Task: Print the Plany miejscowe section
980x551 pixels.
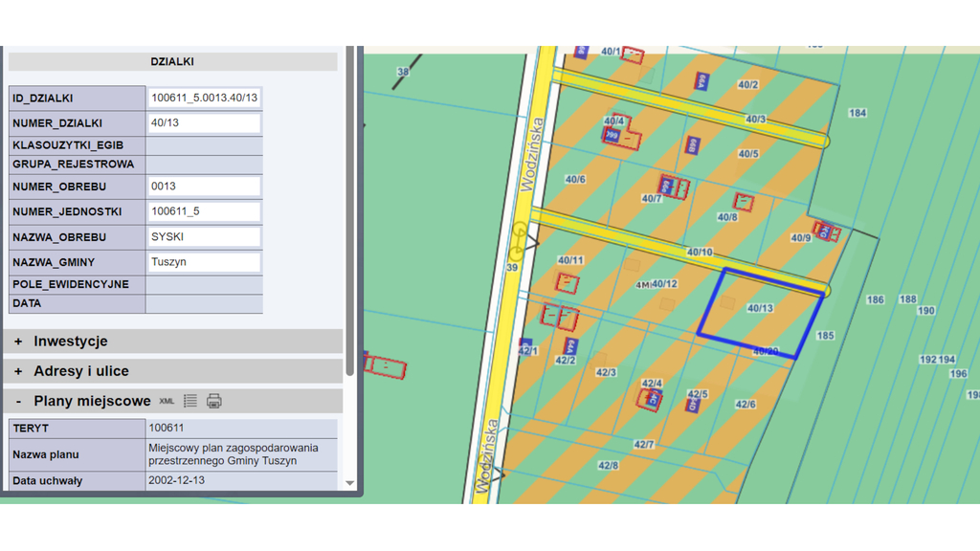Action: pos(214,401)
